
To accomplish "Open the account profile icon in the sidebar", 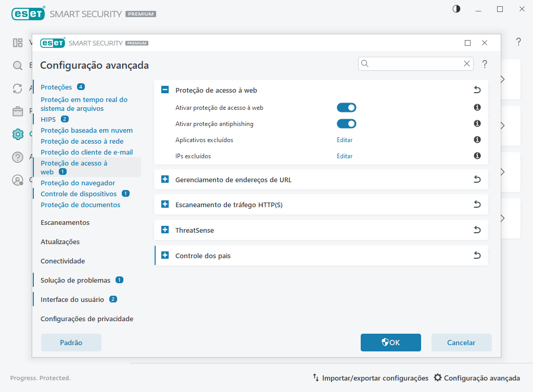I will tap(17, 180).
